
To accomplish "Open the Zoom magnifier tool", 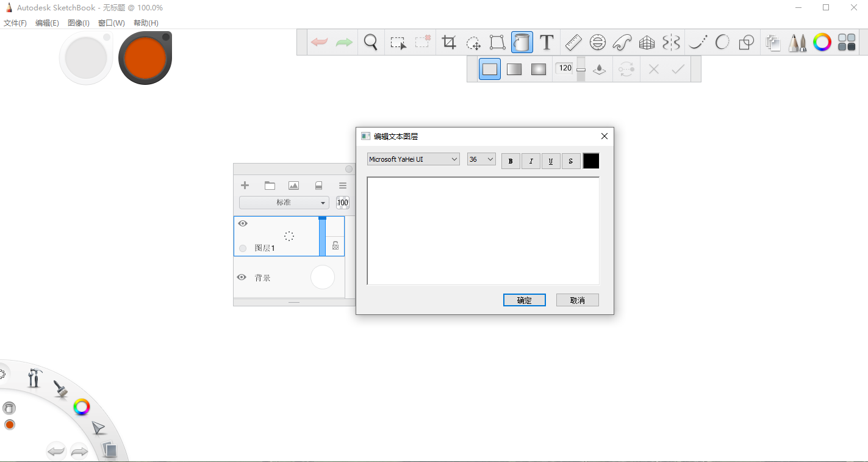I will [x=370, y=42].
